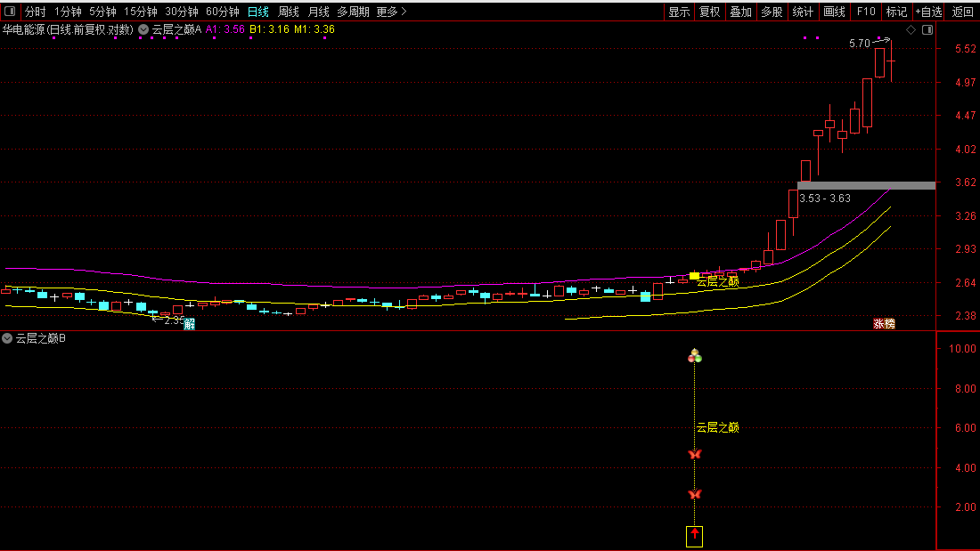Select the 15分钟 period tab
Image resolution: width=980 pixels, height=551 pixels.
[x=140, y=12]
